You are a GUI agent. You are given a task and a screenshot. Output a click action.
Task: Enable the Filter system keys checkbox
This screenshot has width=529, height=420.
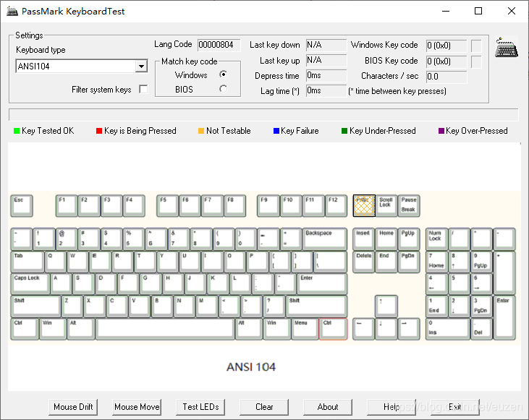coord(143,90)
